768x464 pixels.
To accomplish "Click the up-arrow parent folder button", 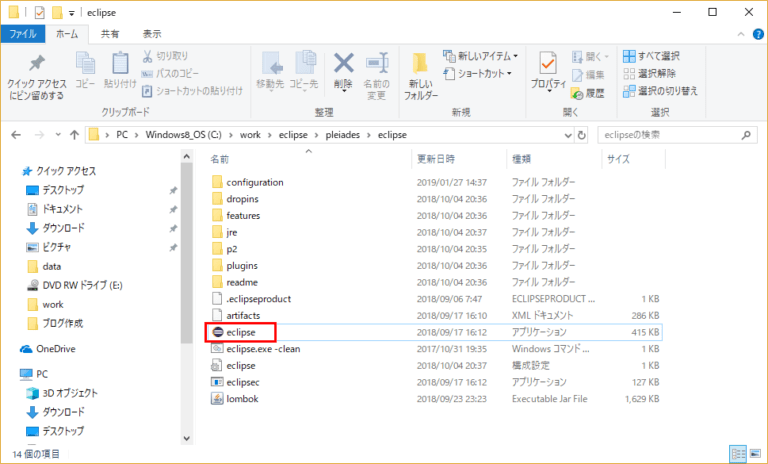I will pos(74,134).
